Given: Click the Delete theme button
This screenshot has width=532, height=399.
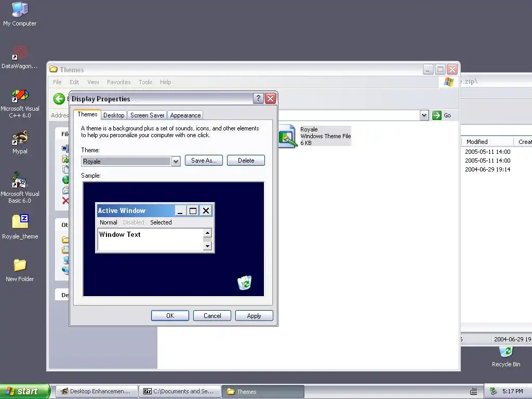Looking at the screenshot, I should click(x=246, y=161).
